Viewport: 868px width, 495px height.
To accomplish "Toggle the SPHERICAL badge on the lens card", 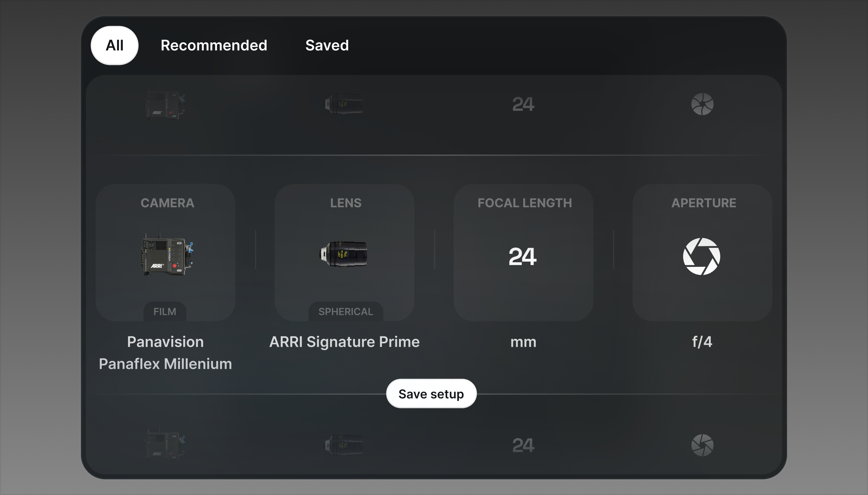I will 345,311.
